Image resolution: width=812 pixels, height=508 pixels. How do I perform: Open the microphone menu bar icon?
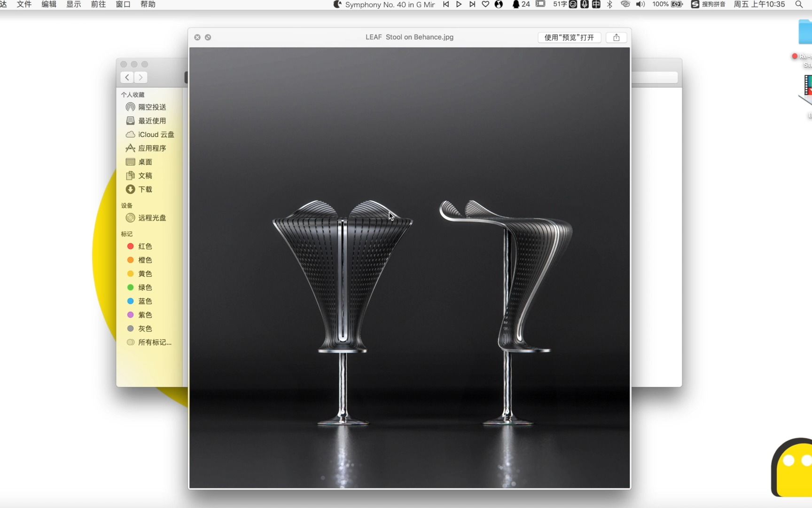585,4
